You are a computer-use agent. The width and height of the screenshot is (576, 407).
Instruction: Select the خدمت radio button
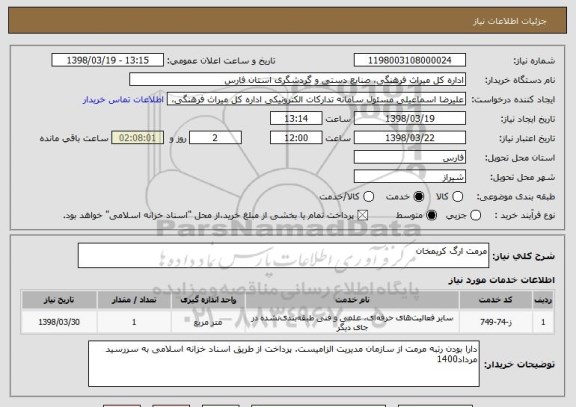pos(418,197)
